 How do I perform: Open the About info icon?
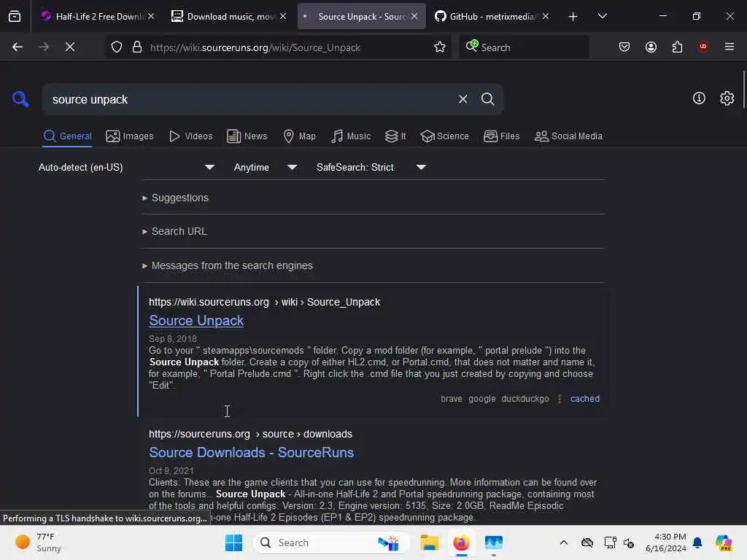tap(699, 98)
